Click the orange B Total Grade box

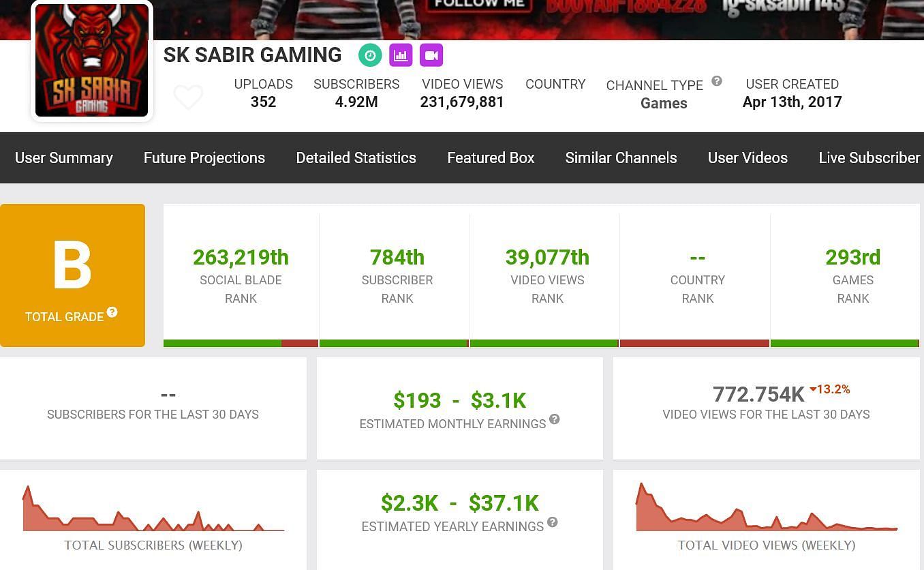click(x=72, y=275)
